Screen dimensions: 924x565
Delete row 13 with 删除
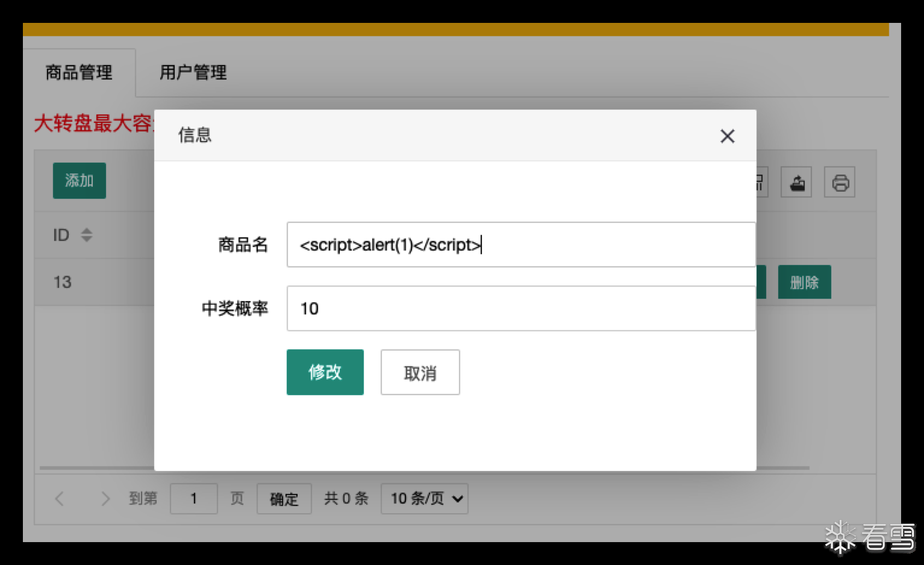pyautogui.click(x=805, y=282)
